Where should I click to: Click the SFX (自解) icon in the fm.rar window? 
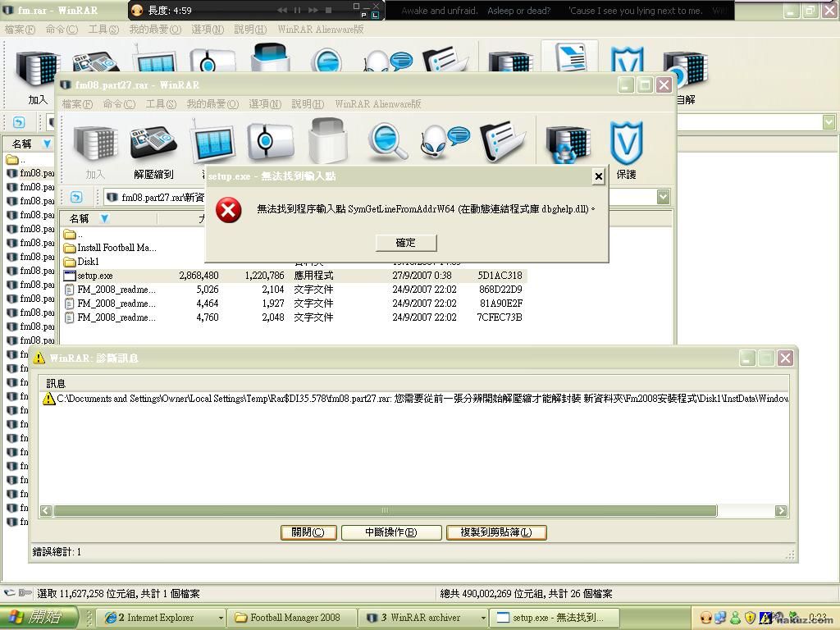686,71
